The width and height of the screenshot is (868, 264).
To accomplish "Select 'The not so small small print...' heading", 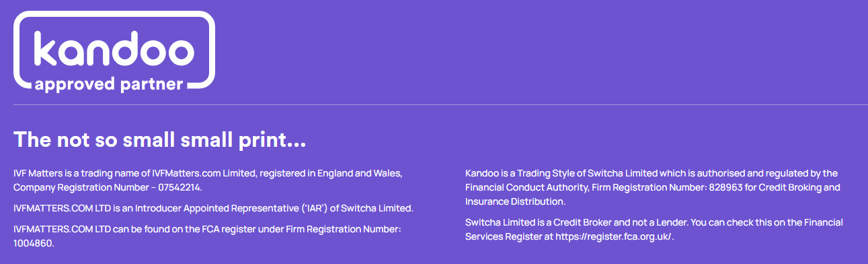I will point(160,140).
